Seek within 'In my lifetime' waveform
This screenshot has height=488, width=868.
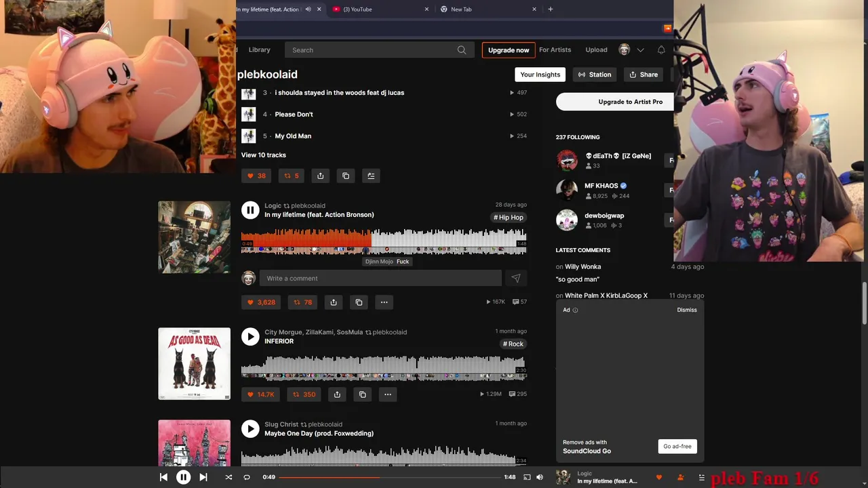click(x=384, y=242)
